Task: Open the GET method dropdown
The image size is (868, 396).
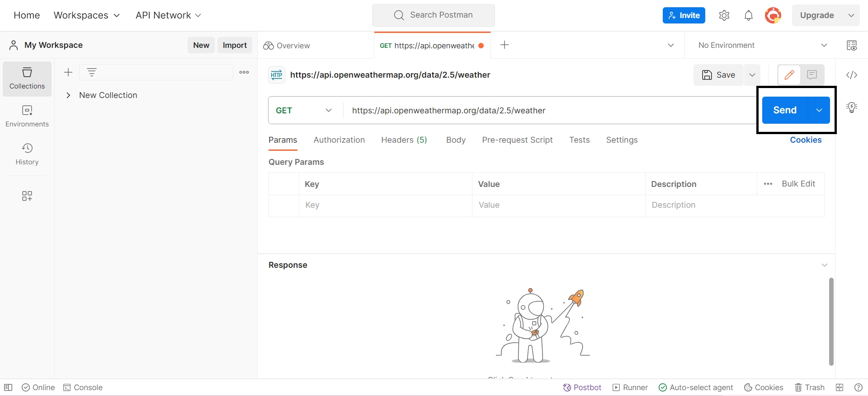Action: pyautogui.click(x=304, y=111)
